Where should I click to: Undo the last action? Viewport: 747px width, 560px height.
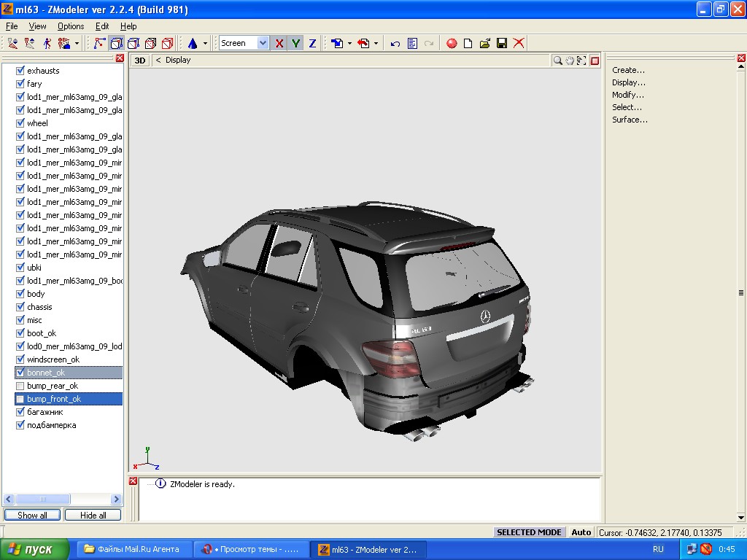click(395, 43)
